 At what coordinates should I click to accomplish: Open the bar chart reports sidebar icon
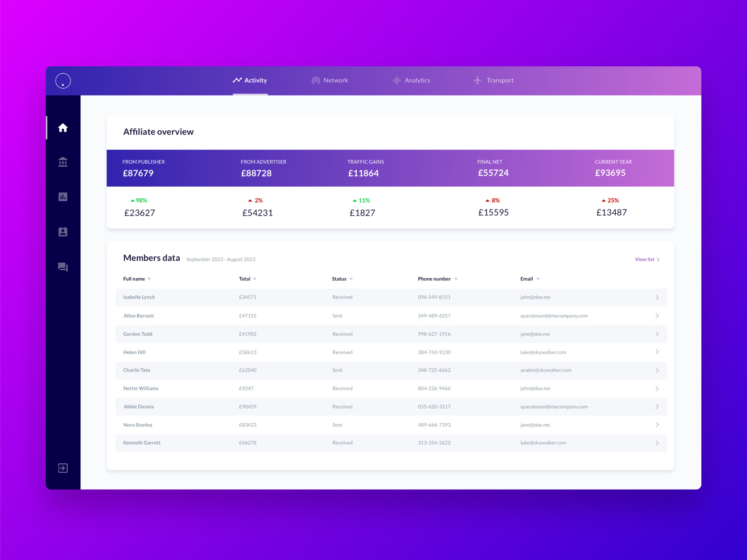coord(62,196)
